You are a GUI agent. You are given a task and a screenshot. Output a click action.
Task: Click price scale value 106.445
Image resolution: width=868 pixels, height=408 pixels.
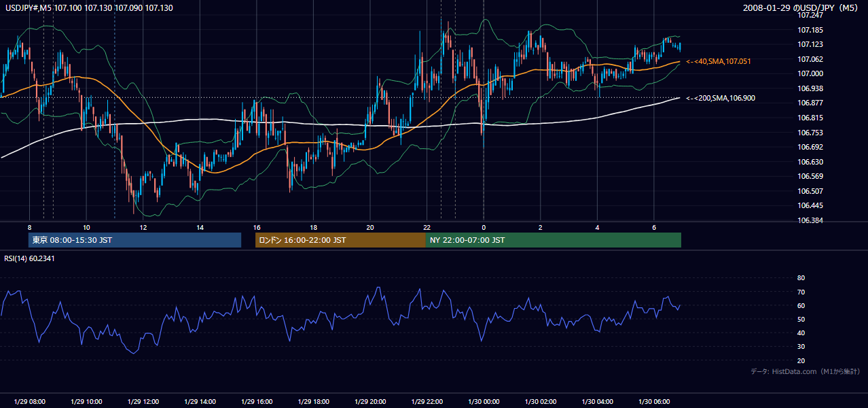click(810, 205)
